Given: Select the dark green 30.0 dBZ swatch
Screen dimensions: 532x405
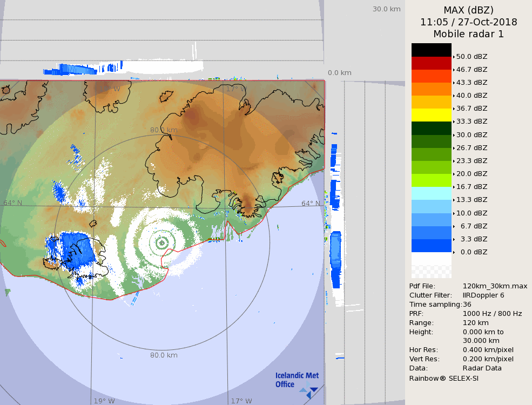Looking at the screenshot, I should (431, 128).
